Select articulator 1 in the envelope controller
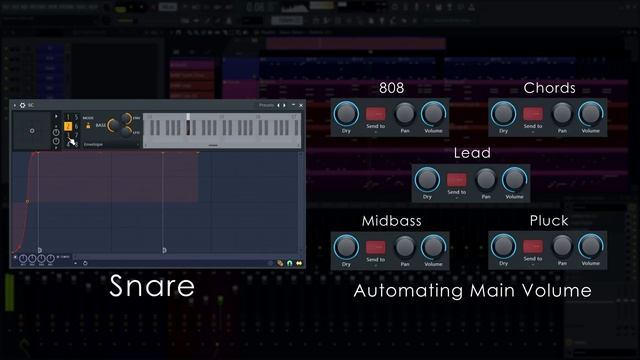The height and width of the screenshot is (360, 640). [68, 118]
